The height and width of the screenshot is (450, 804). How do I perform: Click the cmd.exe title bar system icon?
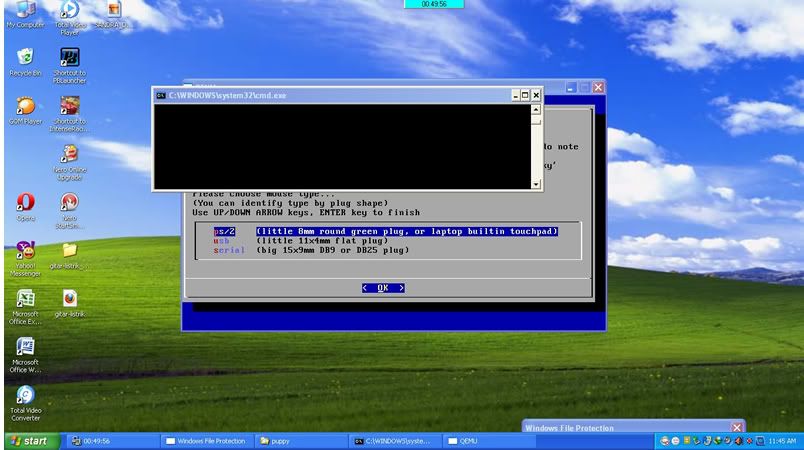point(160,95)
